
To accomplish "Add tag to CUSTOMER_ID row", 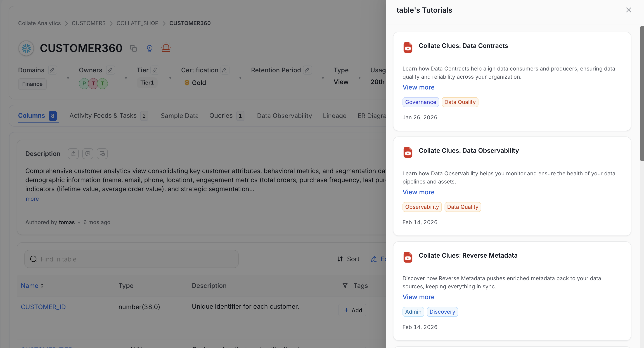I will pyautogui.click(x=352, y=310).
